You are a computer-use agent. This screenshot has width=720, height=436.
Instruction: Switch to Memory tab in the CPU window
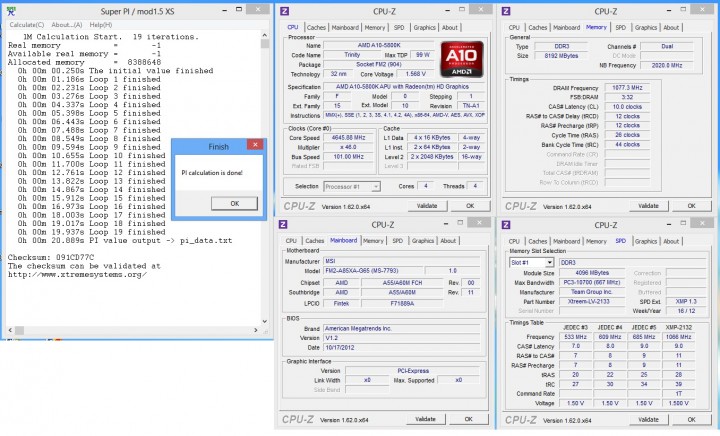click(x=375, y=28)
